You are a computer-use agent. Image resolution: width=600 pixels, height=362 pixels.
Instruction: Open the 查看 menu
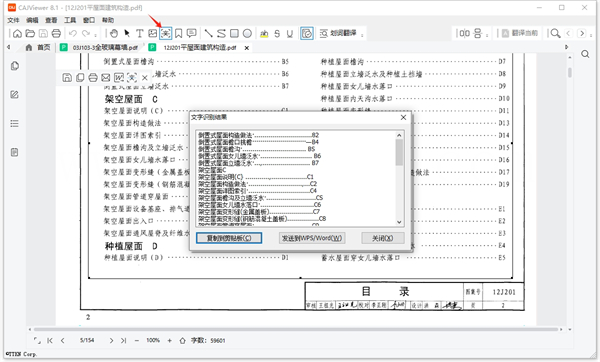[51, 20]
